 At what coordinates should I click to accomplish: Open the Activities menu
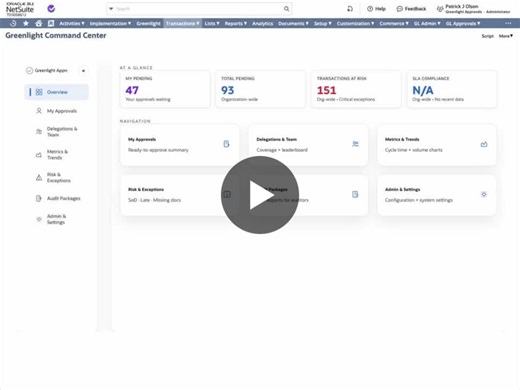(x=72, y=23)
